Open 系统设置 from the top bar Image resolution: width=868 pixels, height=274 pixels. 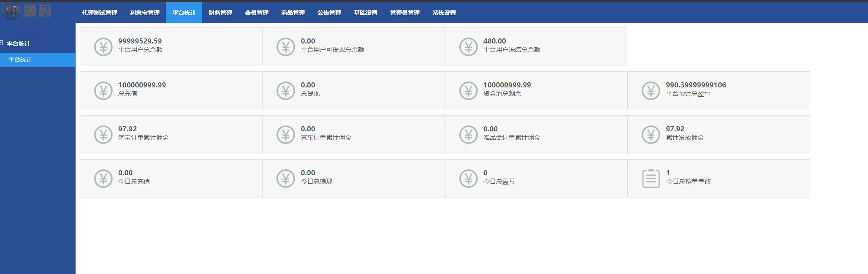tap(444, 13)
